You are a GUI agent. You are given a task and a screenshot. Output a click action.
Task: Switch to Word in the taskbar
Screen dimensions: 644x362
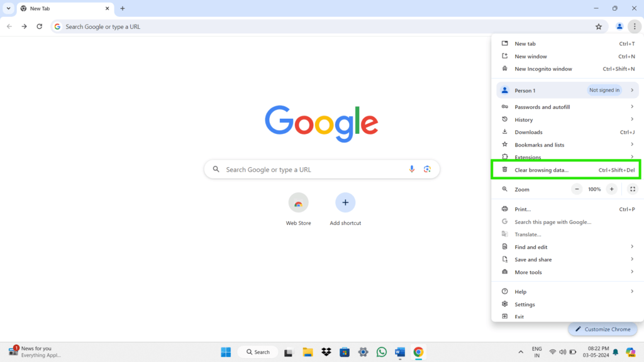click(400, 352)
